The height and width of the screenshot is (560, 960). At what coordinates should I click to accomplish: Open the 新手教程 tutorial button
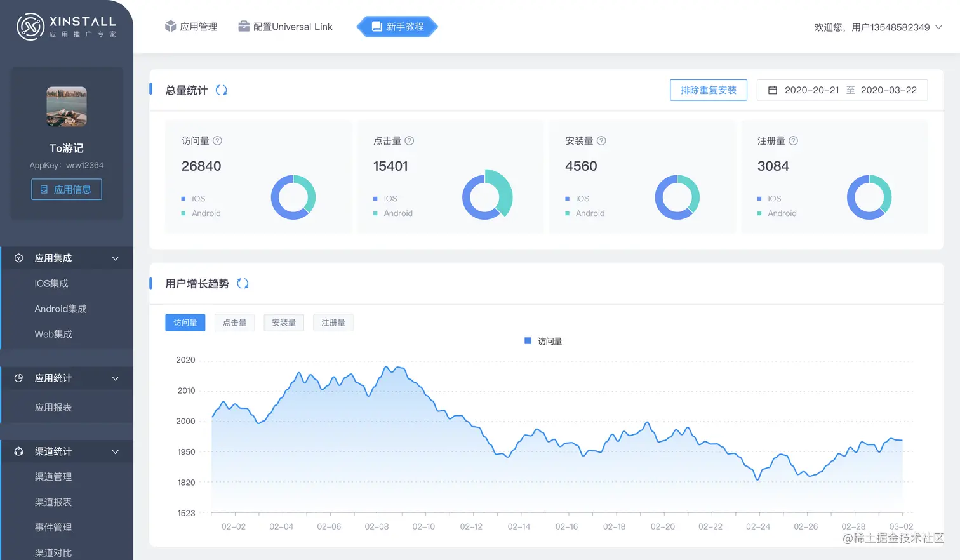click(x=397, y=27)
